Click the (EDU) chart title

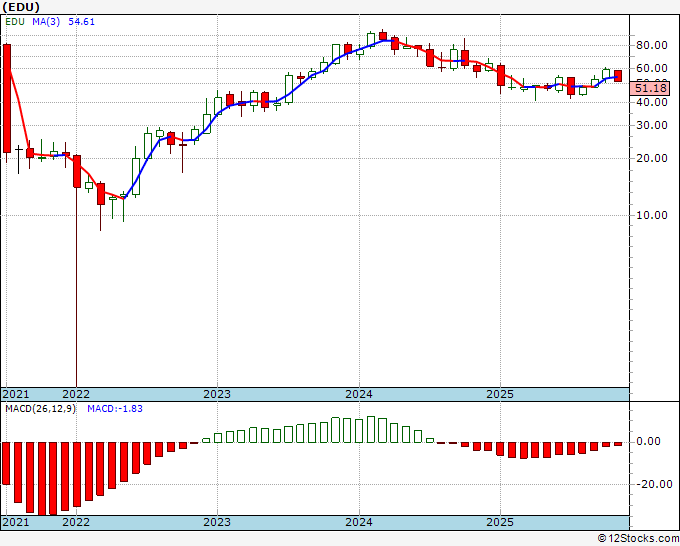point(21,7)
